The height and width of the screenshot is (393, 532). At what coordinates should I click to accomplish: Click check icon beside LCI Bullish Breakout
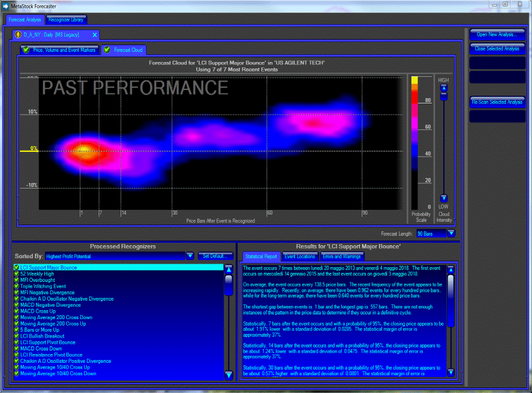click(x=17, y=336)
